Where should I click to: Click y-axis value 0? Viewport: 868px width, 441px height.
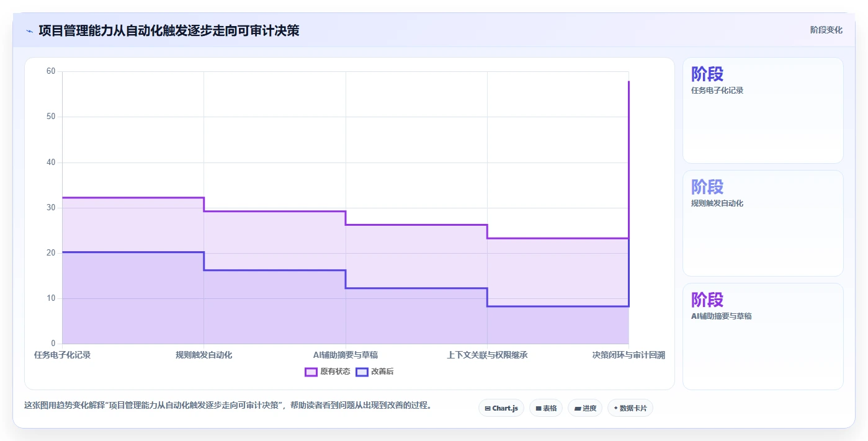coord(53,344)
